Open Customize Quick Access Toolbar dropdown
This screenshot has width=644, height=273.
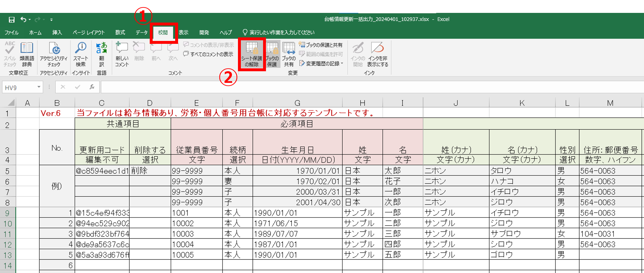pyautogui.click(x=52, y=20)
